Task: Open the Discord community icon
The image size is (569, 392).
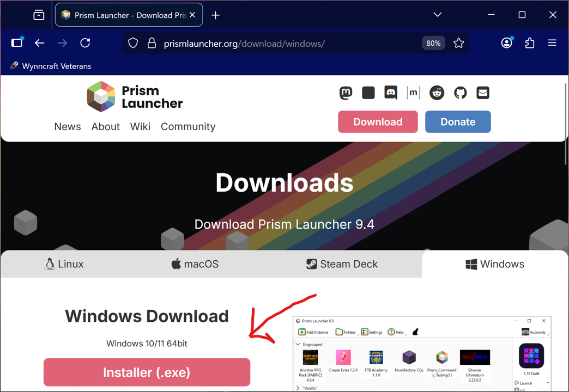Action: 391,93
